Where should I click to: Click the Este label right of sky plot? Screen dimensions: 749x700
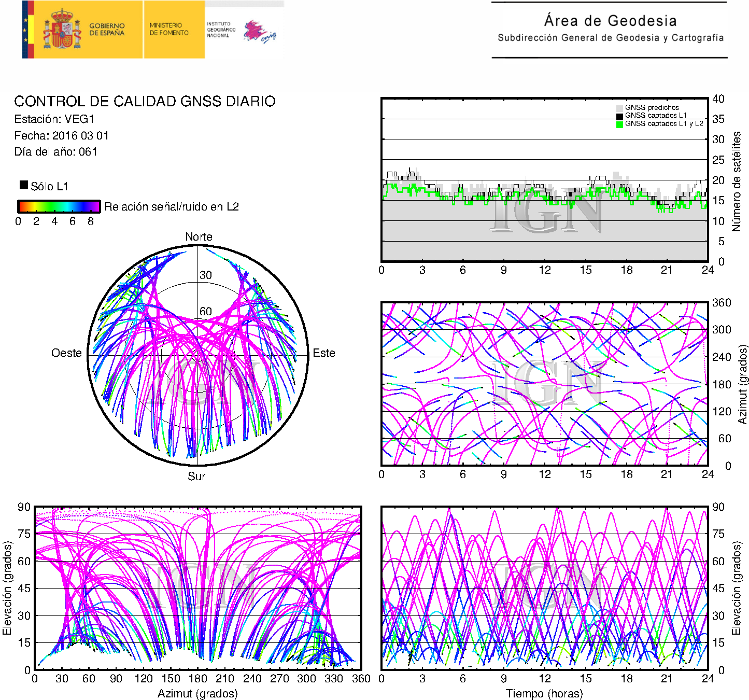(324, 353)
